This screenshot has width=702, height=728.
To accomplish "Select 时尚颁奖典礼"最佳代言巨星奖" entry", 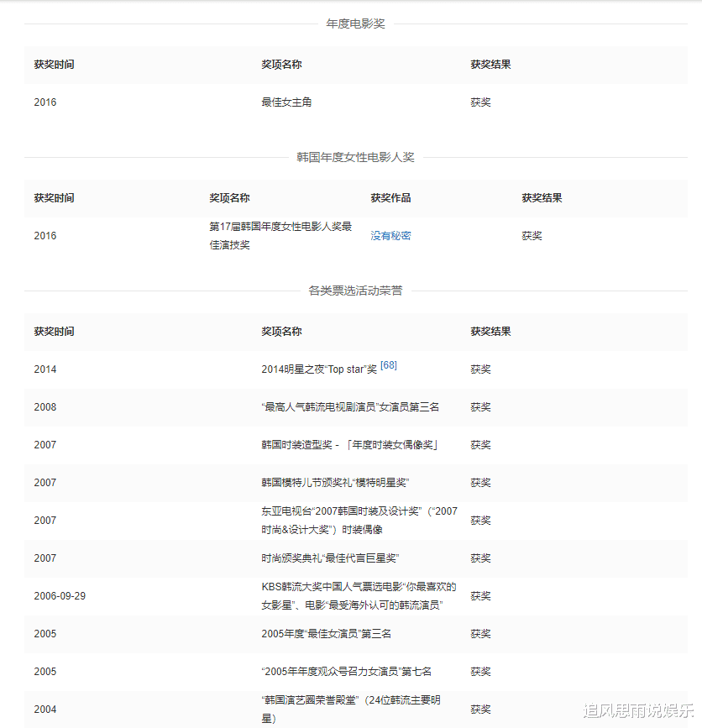I will 330,558.
